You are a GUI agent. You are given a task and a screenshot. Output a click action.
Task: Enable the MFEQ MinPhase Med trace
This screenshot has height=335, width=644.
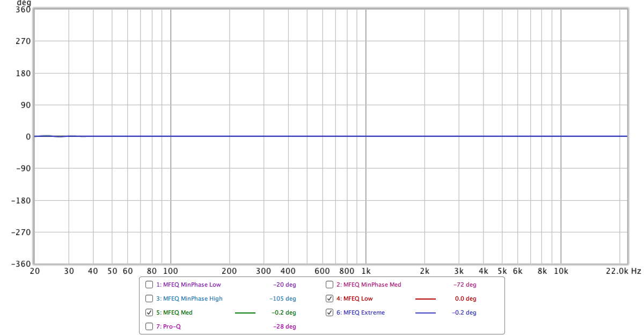(328, 285)
